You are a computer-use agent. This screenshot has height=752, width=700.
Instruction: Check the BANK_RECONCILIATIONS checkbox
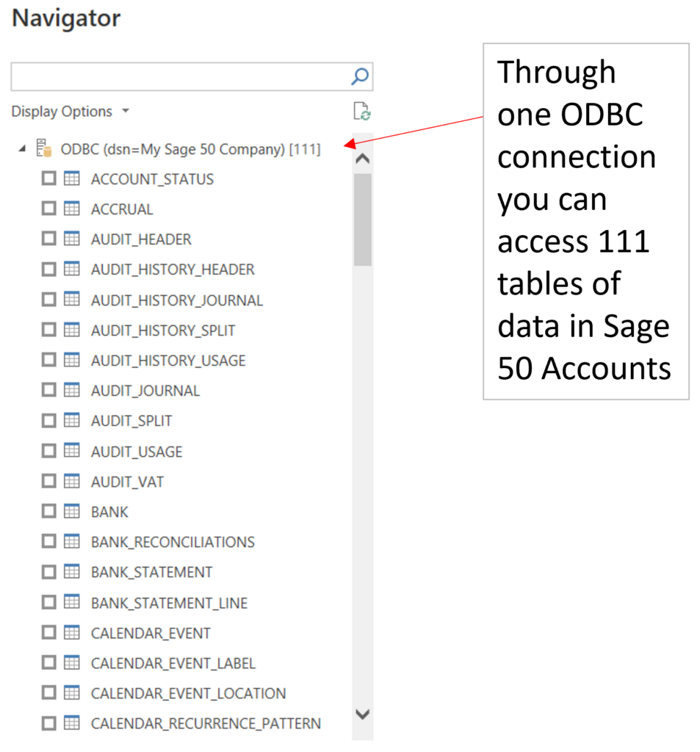pyautogui.click(x=48, y=540)
